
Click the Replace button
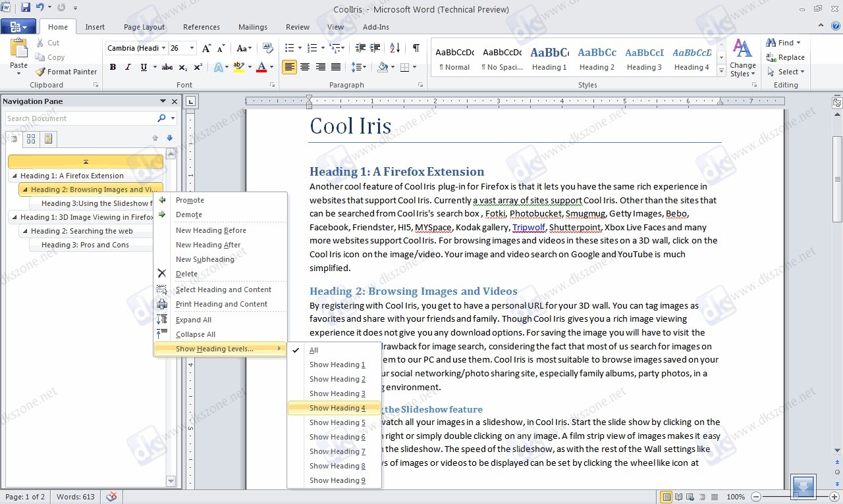tap(785, 57)
